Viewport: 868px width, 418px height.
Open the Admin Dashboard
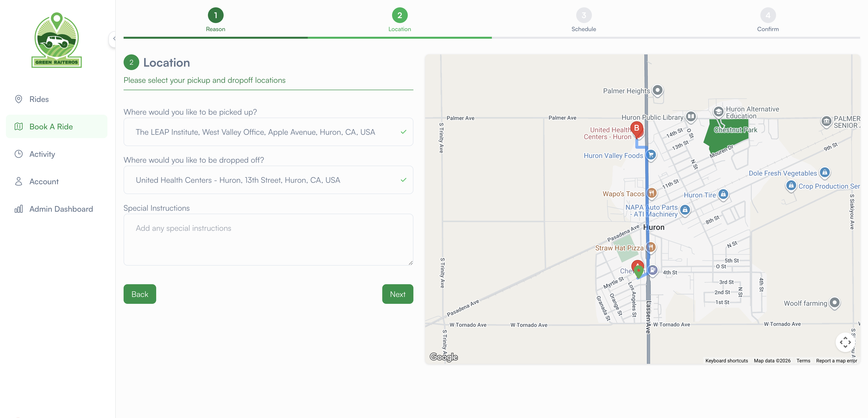click(x=61, y=209)
